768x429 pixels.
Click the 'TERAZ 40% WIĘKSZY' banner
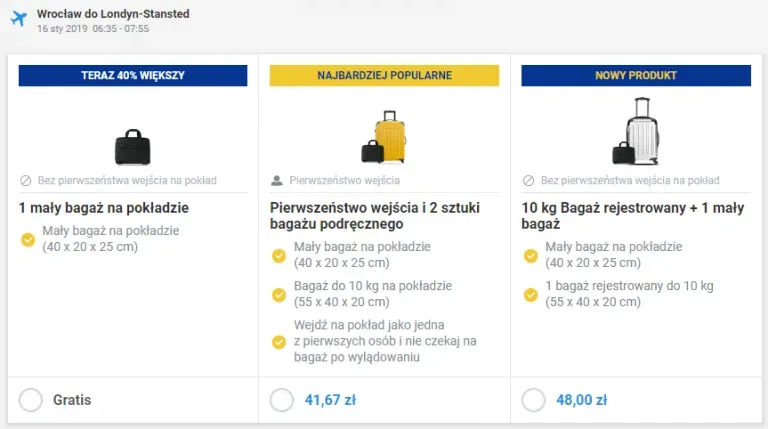pos(133,75)
